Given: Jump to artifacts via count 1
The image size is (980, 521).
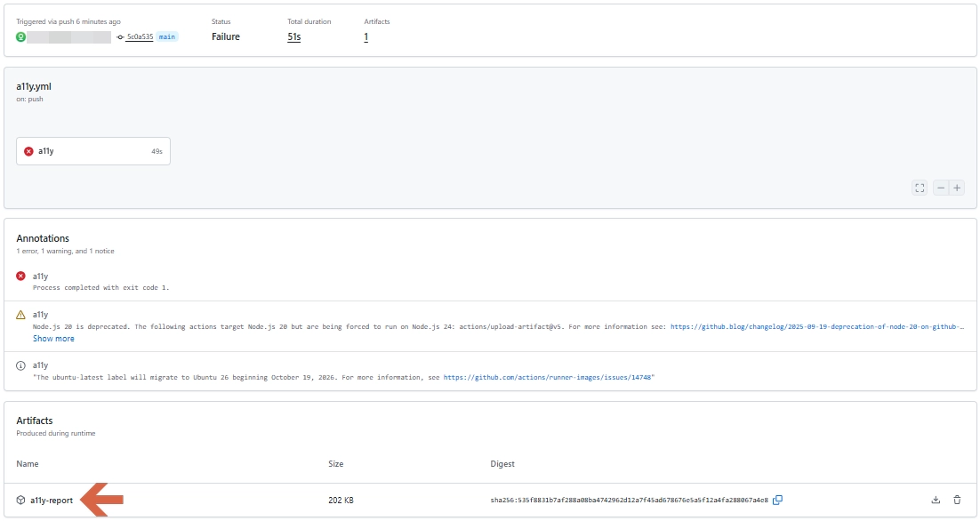Looking at the screenshot, I should point(366,36).
